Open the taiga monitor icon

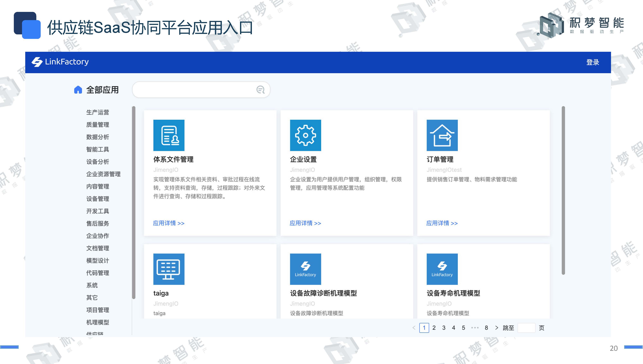click(169, 269)
